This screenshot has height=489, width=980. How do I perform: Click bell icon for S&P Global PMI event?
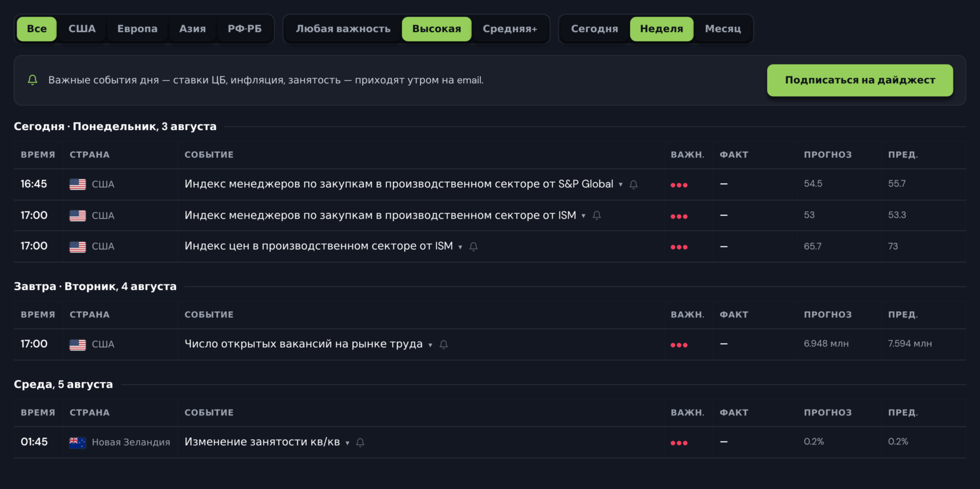634,185
